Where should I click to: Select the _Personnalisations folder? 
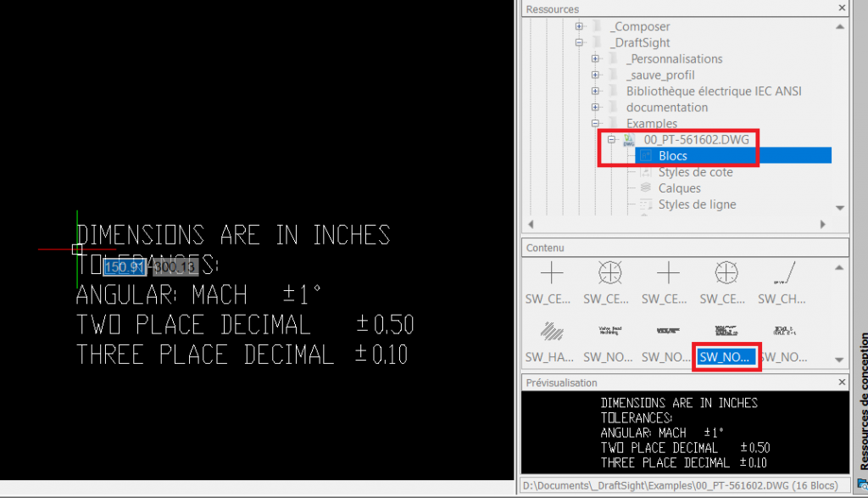click(674, 59)
